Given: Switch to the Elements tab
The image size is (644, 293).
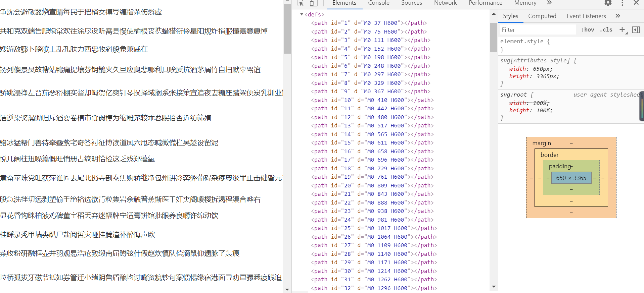Looking at the screenshot, I should point(344,3).
